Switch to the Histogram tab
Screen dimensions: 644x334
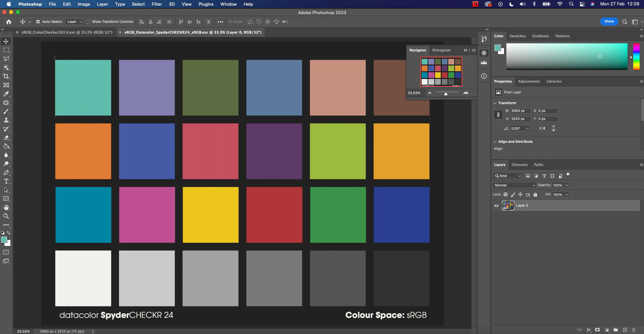(441, 50)
